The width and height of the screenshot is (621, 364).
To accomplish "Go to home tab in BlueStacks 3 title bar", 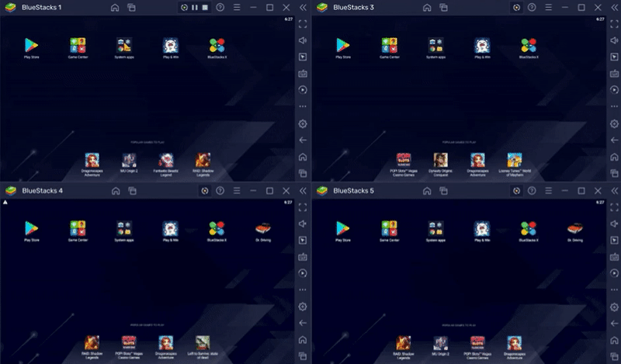I will pyautogui.click(x=427, y=8).
